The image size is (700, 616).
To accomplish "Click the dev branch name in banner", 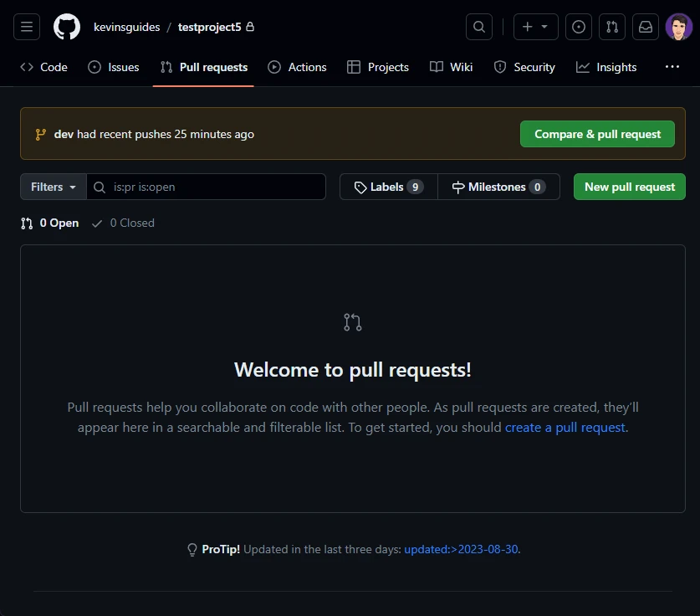I will (x=64, y=134).
